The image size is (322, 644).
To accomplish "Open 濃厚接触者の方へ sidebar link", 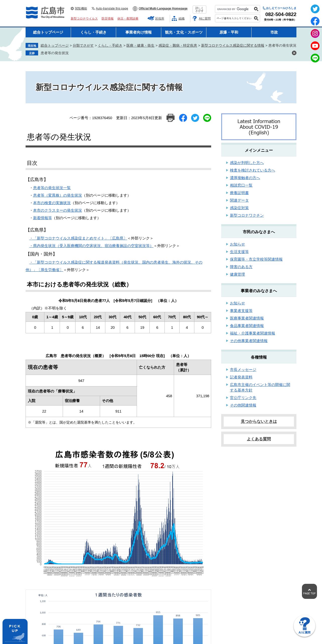I will pyautogui.click(x=245, y=178).
